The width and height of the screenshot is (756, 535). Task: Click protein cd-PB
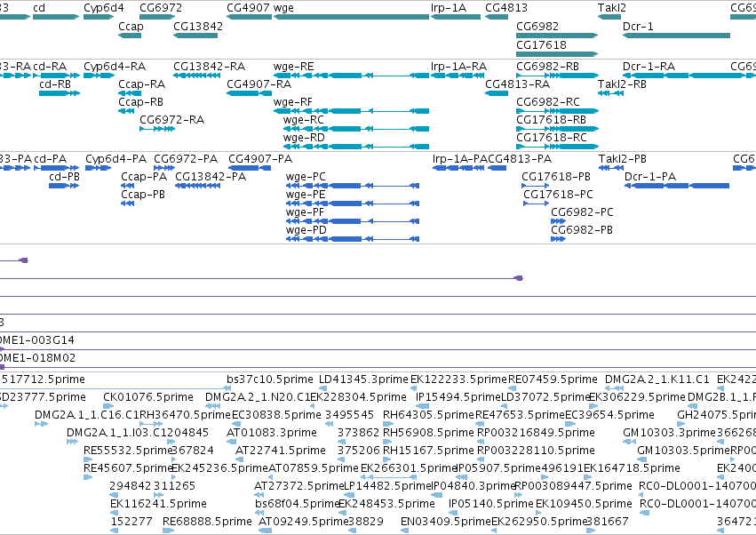tap(64, 177)
